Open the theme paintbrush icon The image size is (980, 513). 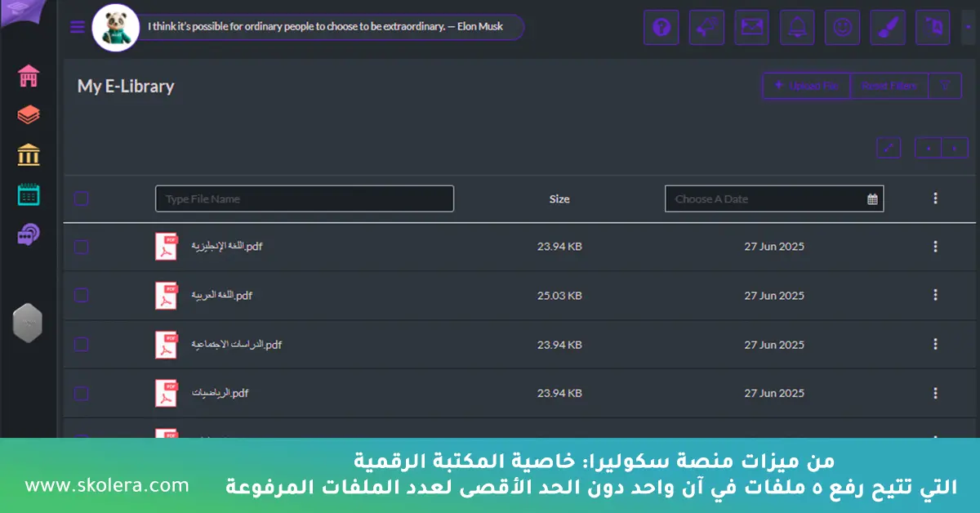pos(887,28)
